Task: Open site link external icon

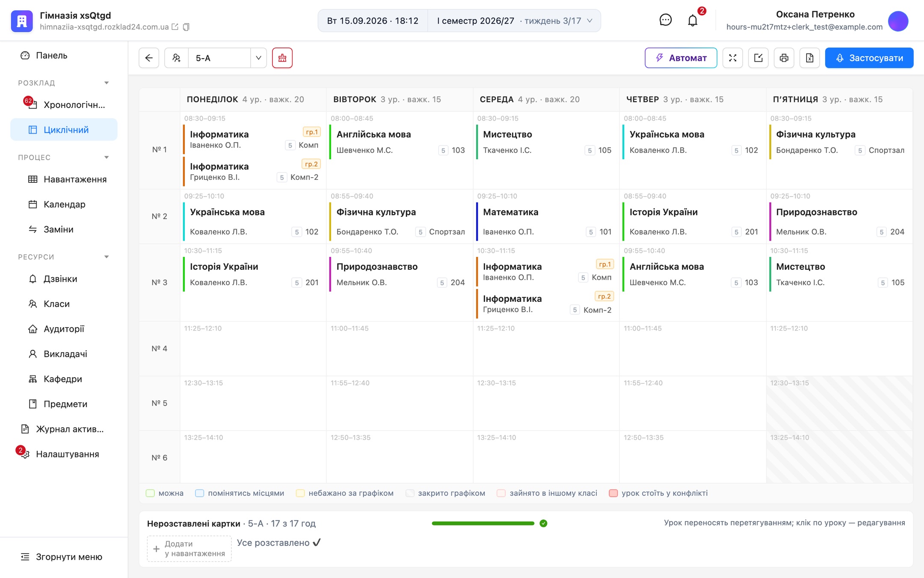Action: pos(175,27)
